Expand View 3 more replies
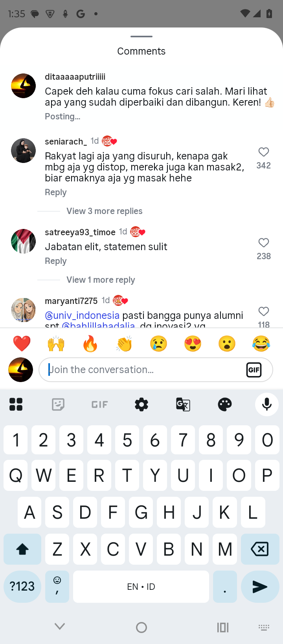The height and width of the screenshot is (644, 283). [104, 211]
